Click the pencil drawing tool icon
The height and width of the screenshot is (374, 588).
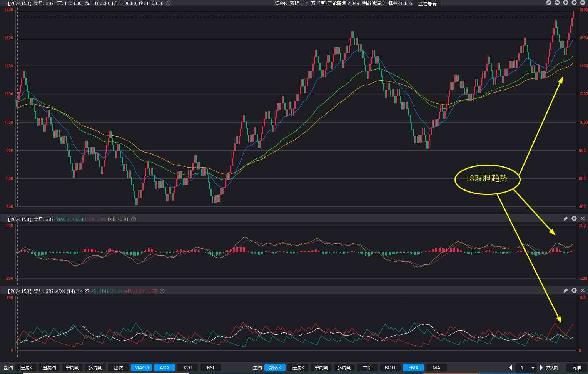(x=549, y=3)
